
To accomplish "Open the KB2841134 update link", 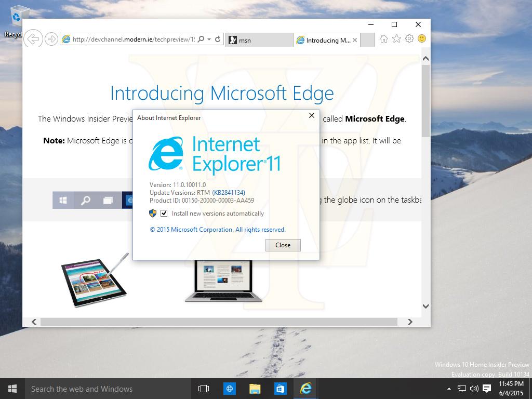I will 229,193.
